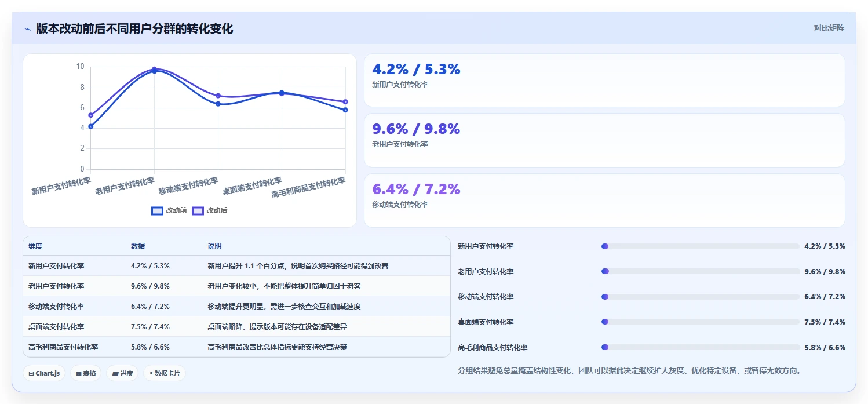This screenshot has height=404, width=868.
Task: Click the lightning icon beside the page title
Action: (x=28, y=29)
